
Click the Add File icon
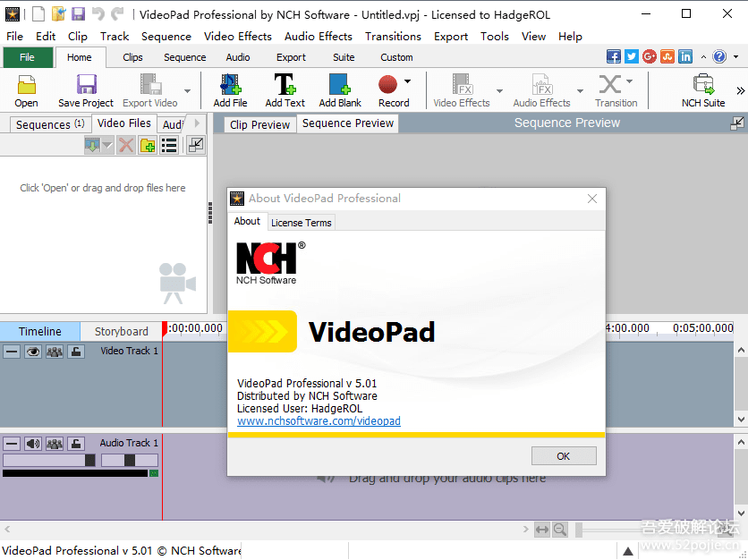(231, 84)
